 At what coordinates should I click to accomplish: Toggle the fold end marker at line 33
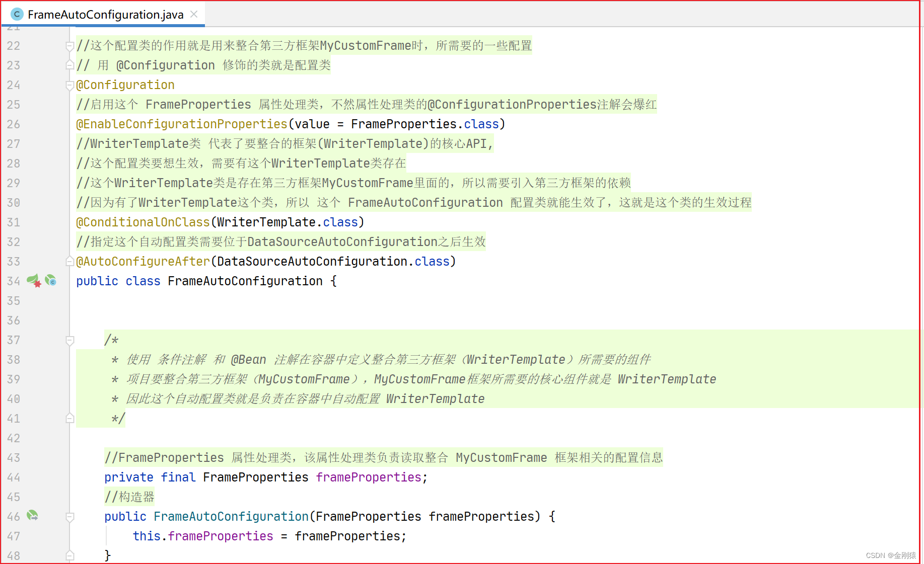click(x=70, y=262)
